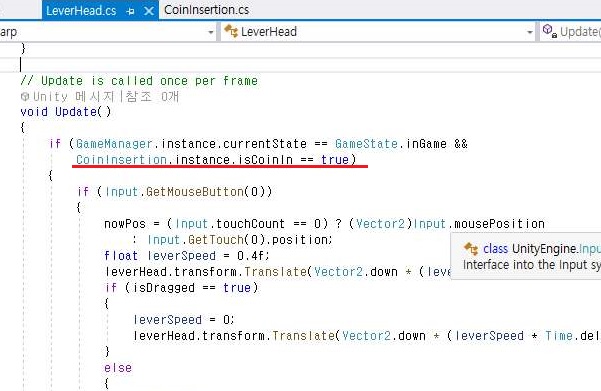This screenshot has height=391, width=601.
Task: Click the '참조 0개' references CodeLens link
Action: click(152, 96)
